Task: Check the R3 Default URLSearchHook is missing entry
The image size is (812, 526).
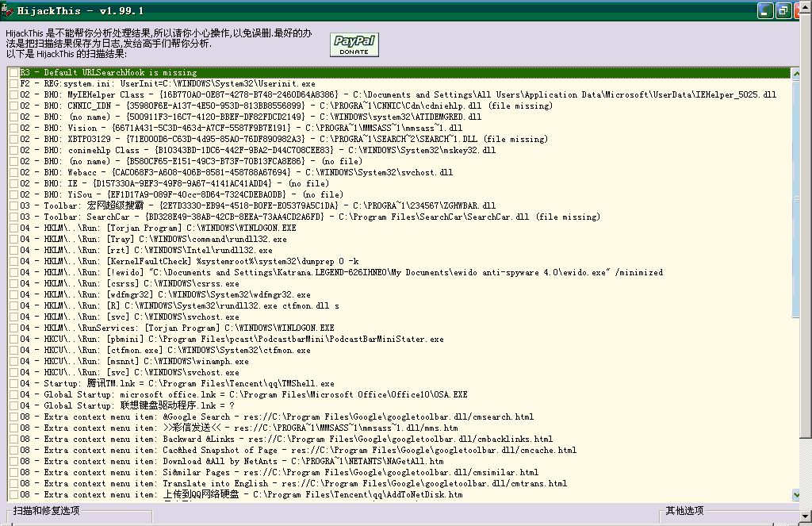Action: coord(14,72)
